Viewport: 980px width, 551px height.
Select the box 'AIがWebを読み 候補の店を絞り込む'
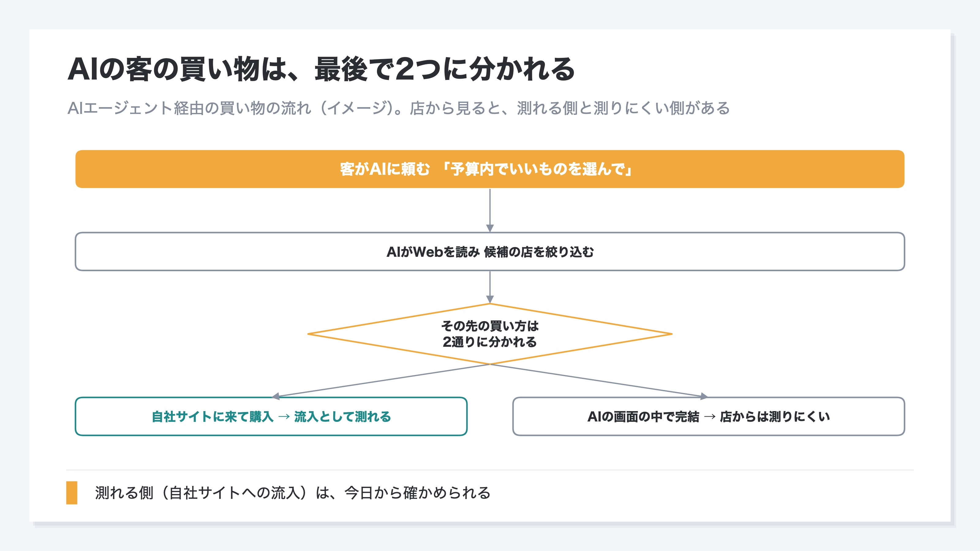tap(490, 251)
